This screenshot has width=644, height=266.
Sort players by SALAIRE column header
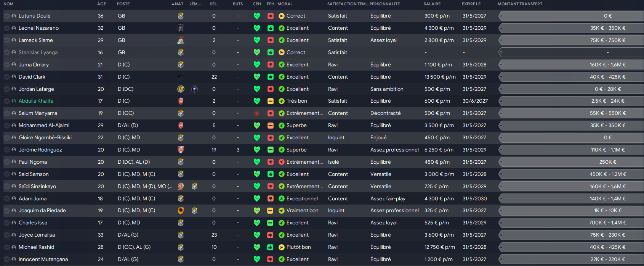tap(432, 4)
